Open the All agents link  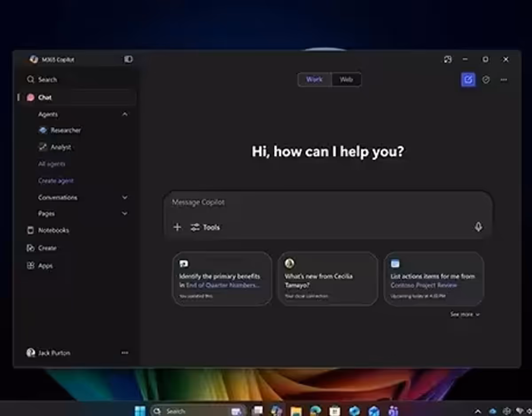point(51,164)
